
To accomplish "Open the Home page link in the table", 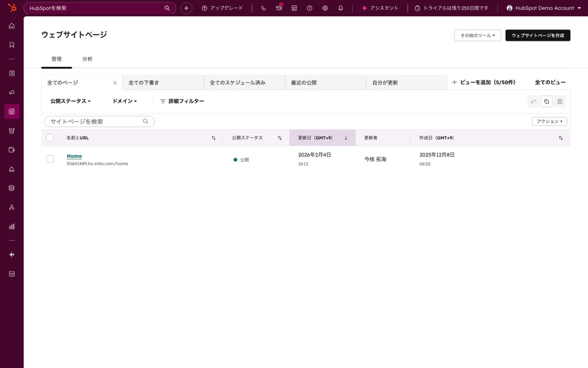I will [74, 155].
